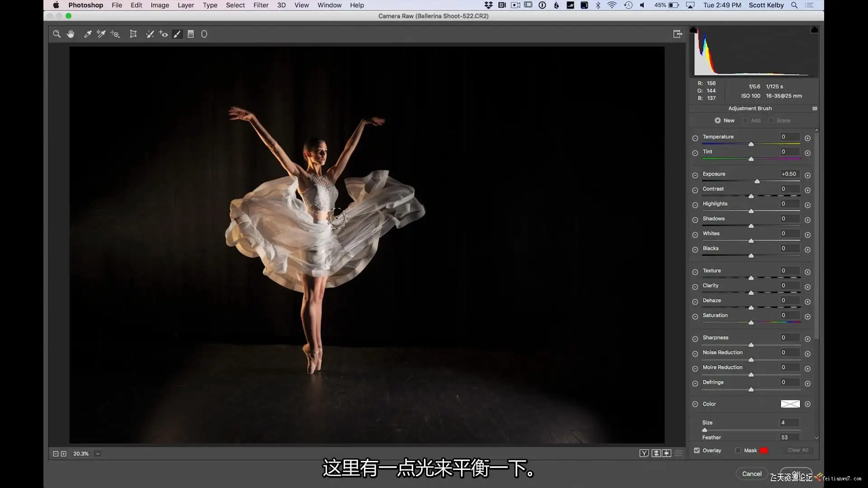The height and width of the screenshot is (488, 868).
Task: Toggle full screen mode icon
Action: coord(677,34)
